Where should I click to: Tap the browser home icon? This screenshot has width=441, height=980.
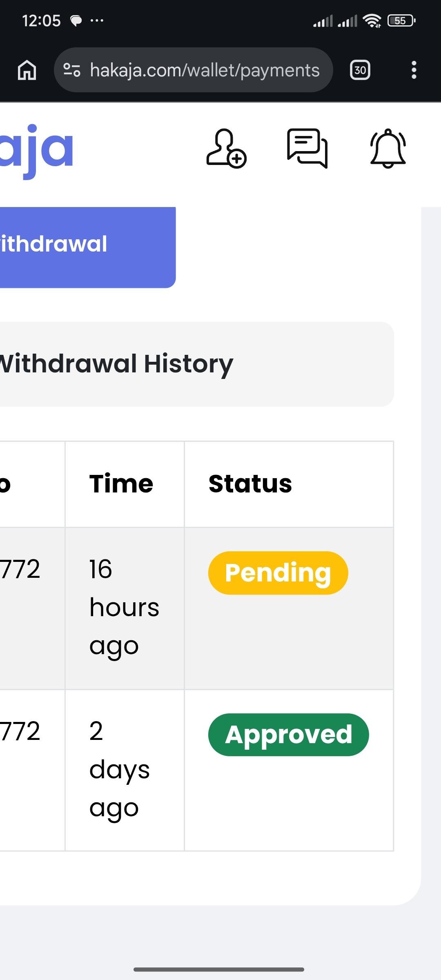pyautogui.click(x=27, y=70)
